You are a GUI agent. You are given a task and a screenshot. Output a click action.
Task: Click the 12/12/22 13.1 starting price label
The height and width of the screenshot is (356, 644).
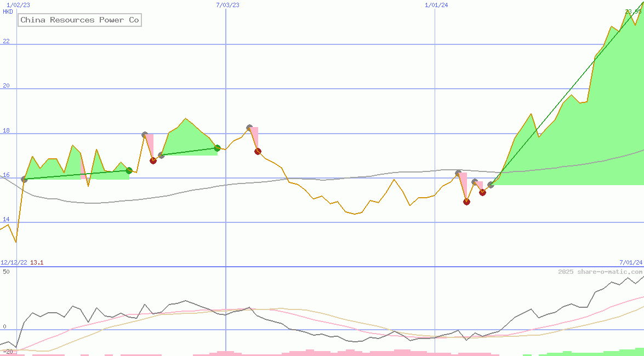[x=22, y=262]
